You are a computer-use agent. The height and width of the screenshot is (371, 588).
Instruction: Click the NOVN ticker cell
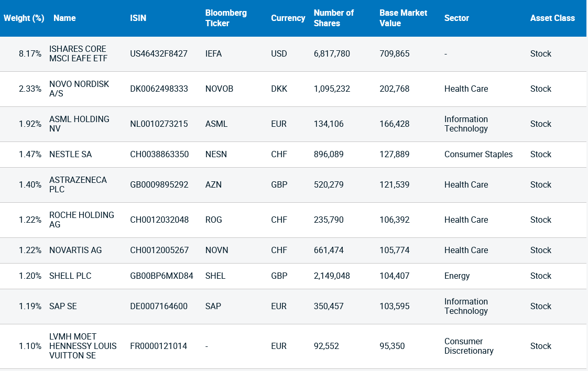(x=217, y=250)
